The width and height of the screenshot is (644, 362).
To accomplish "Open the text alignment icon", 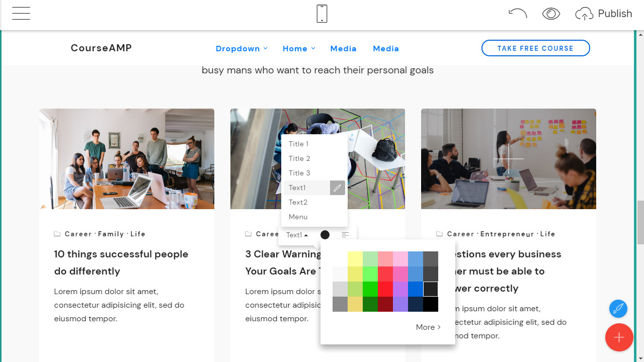I will pyautogui.click(x=345, y=235).
